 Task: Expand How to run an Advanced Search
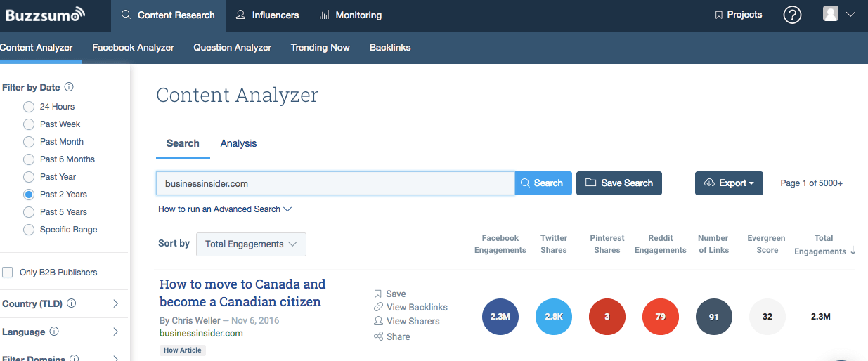[224, 209]
